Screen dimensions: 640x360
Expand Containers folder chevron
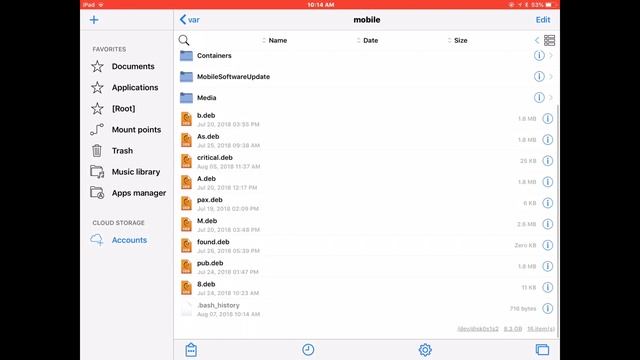click(x=551, y=56)
